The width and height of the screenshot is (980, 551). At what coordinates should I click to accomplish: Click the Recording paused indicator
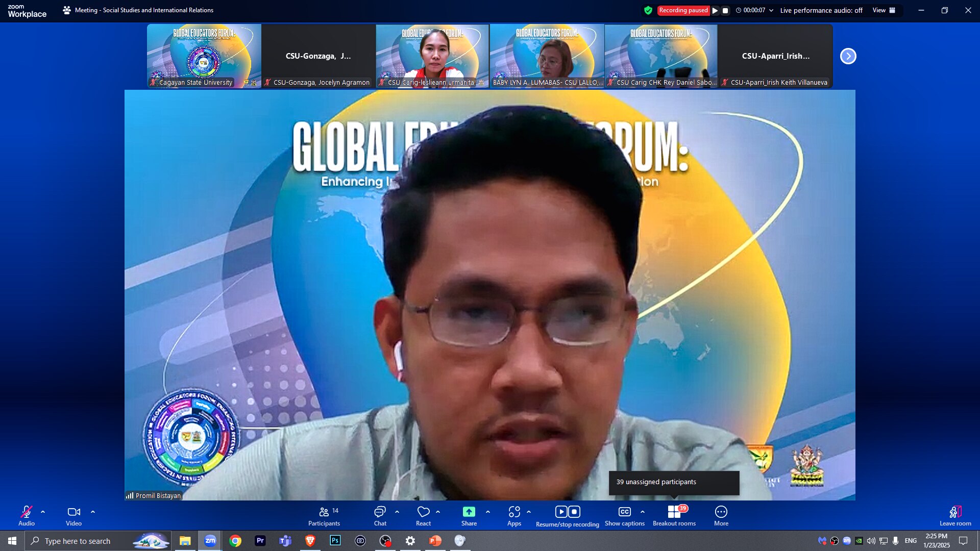point(683,10)
